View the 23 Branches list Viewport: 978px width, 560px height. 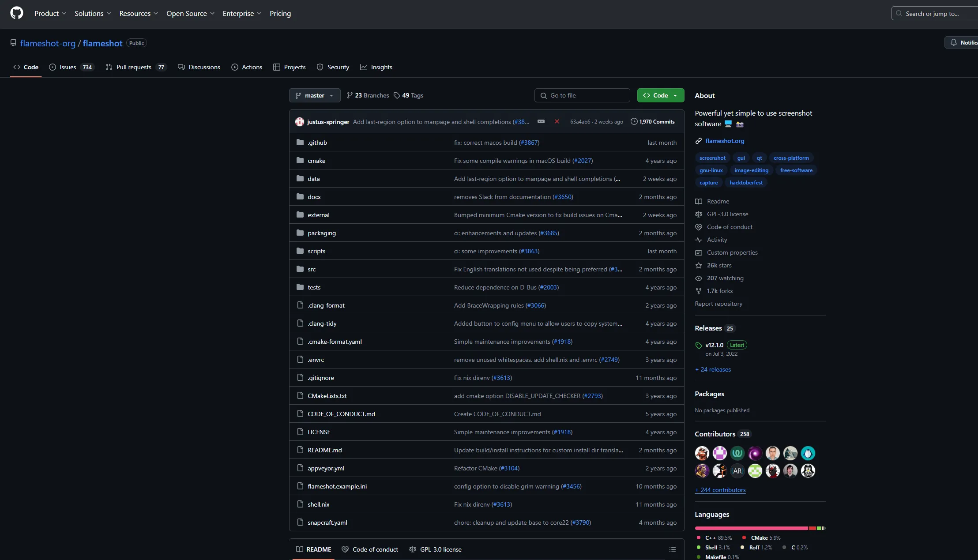(368, 95)
